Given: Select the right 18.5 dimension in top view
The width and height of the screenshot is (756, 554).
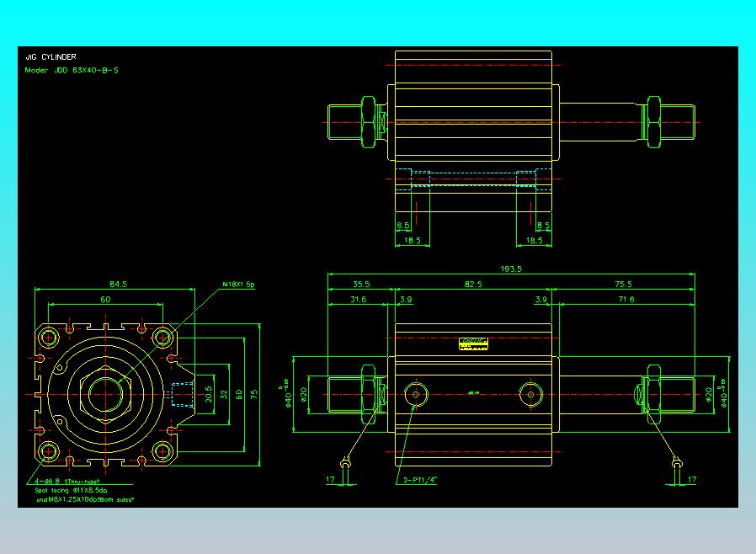Looking at the screenshot, I should (535, 240).
